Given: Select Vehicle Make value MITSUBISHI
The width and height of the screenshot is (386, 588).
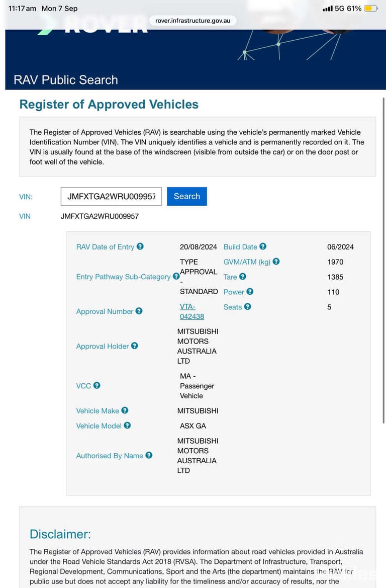Looking at the screenshot, I should tap(198, 410).
